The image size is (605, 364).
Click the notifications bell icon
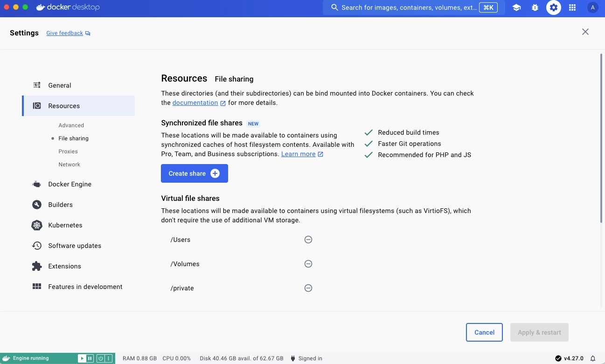coord(593,358)
